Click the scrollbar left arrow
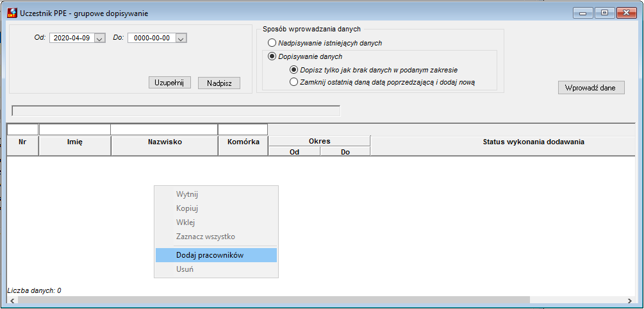Image resolution: width=644 pixels, height=309 pixels. (12, 301)
